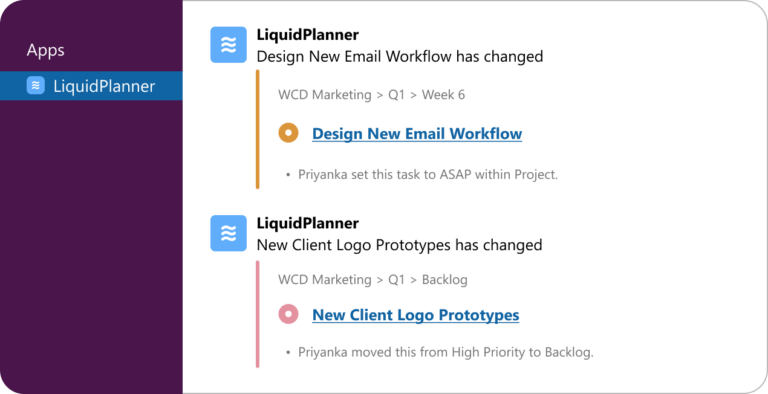Click the Week 6 text in breadcrumb
This screenshot has width=768, height=394.
(443, 95)
